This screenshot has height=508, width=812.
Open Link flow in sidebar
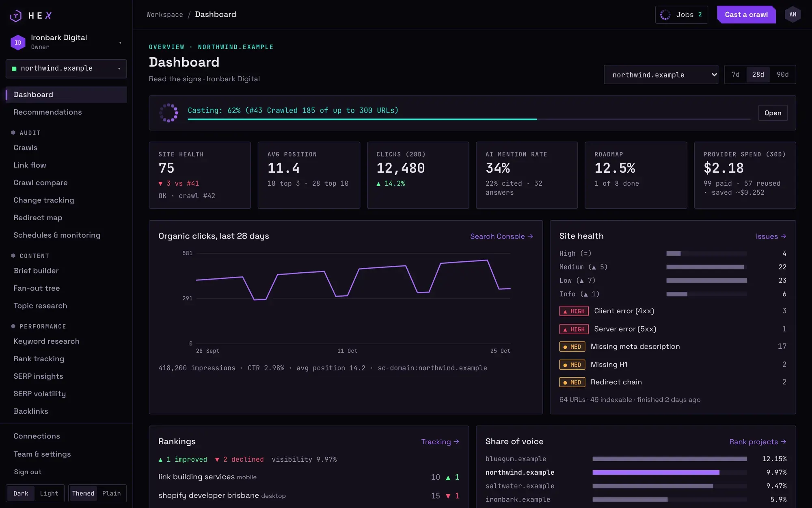tap(66, 165)
